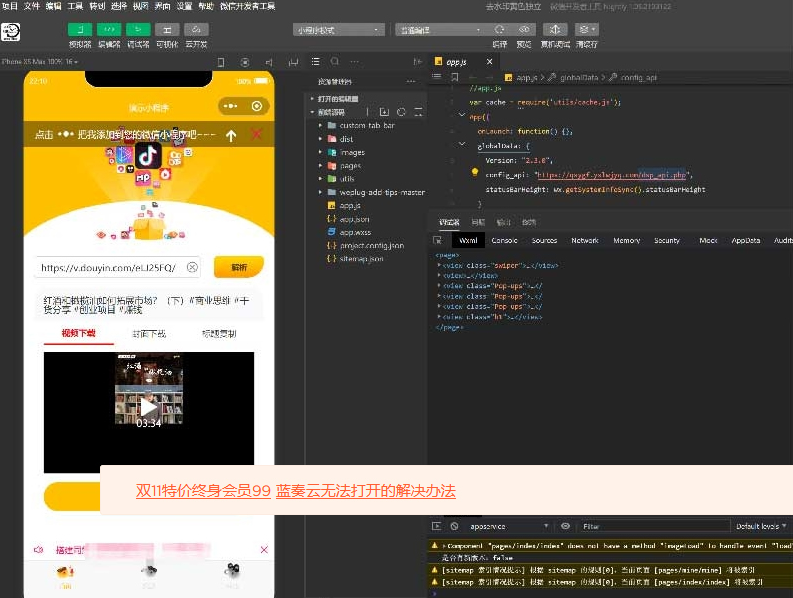Viewport: 793px width, 598px height.
Task: Open the Default levels dropdown
Action: point(761,526)
